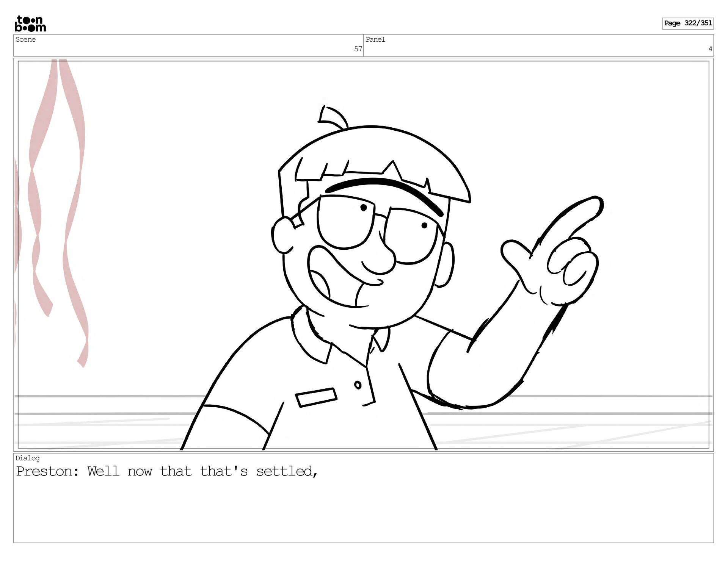Click the Dialog label
Viewport: 728px width, 563px height.
(x=27, y=458)
